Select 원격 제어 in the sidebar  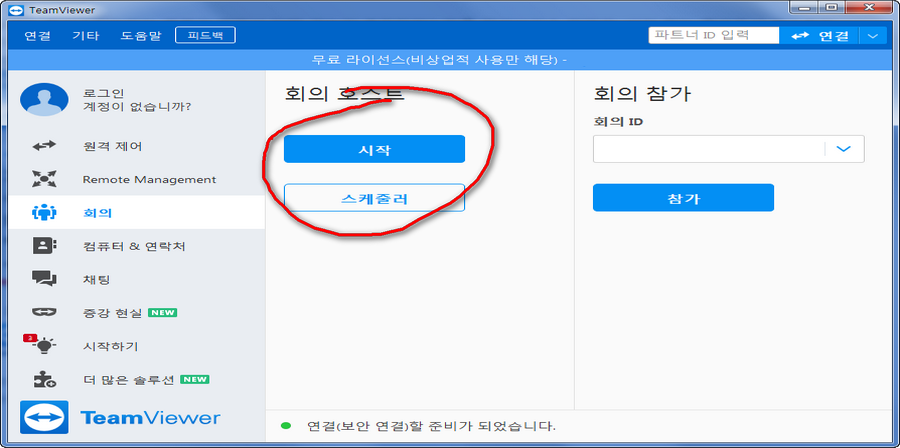(137, 146)
